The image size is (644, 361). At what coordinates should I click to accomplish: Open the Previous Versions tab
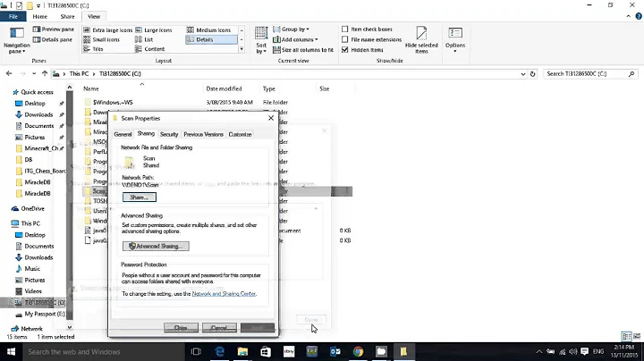tap(203, 134)
